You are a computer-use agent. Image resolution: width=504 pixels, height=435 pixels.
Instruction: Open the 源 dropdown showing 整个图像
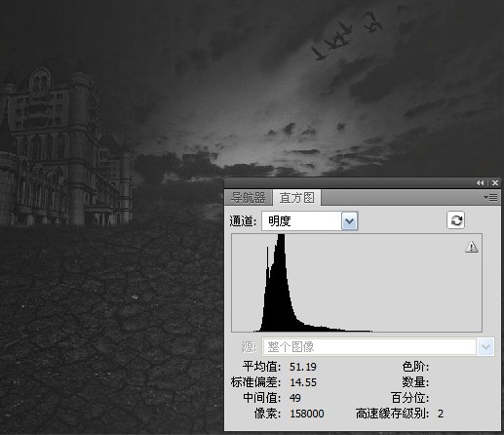click(378, 347)
